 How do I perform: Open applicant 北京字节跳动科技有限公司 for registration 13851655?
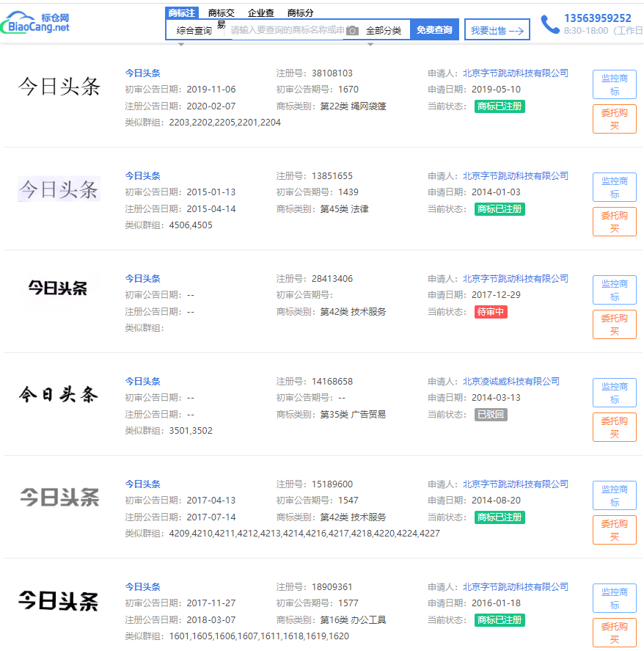point(516,175)
